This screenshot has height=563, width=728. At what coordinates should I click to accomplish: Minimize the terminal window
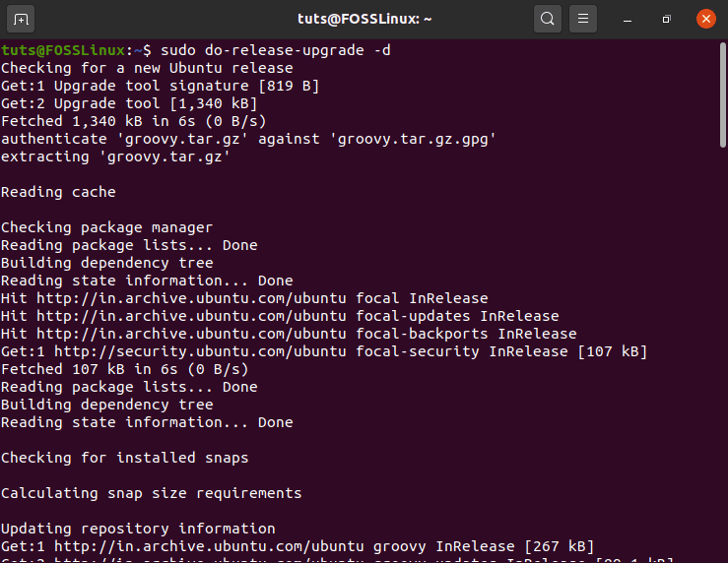pyautogui.click(x=628, y=20)
